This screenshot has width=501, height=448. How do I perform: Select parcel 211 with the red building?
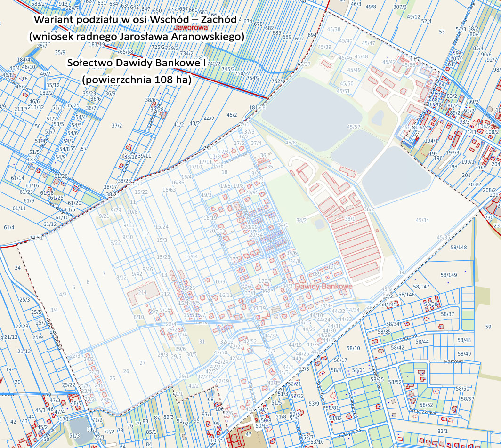[143, 293]
